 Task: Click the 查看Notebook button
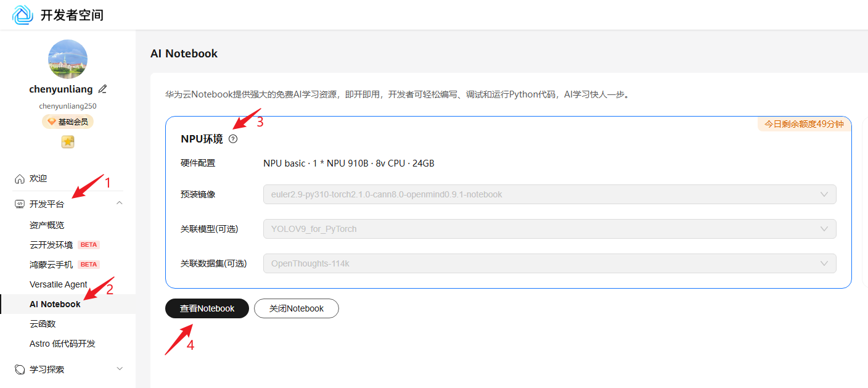(207, 308)
